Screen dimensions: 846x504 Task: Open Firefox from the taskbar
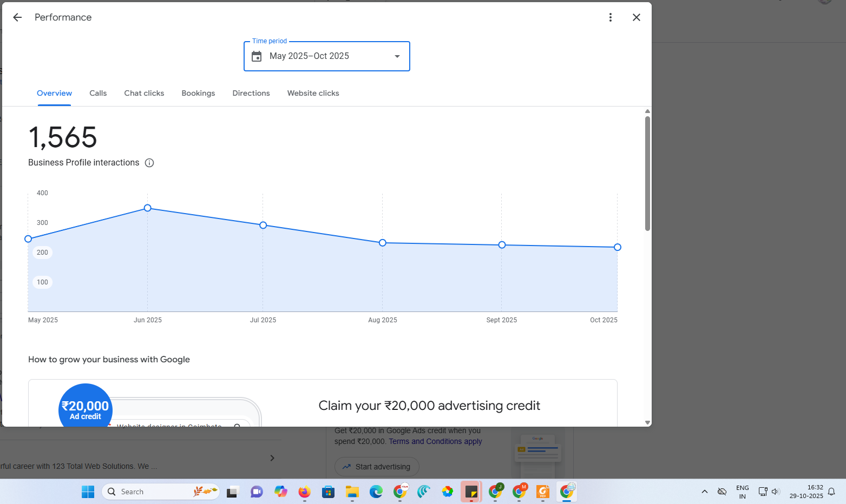click(x=304, y=492)
